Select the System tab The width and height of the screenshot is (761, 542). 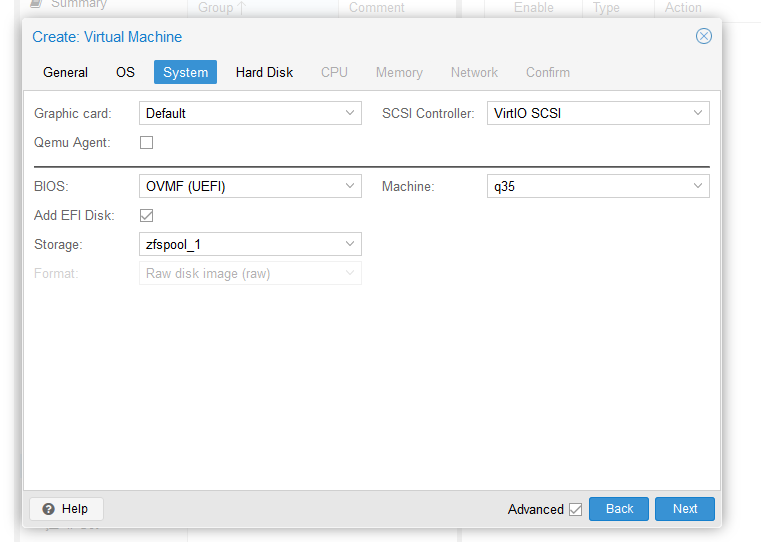[185, 72]
